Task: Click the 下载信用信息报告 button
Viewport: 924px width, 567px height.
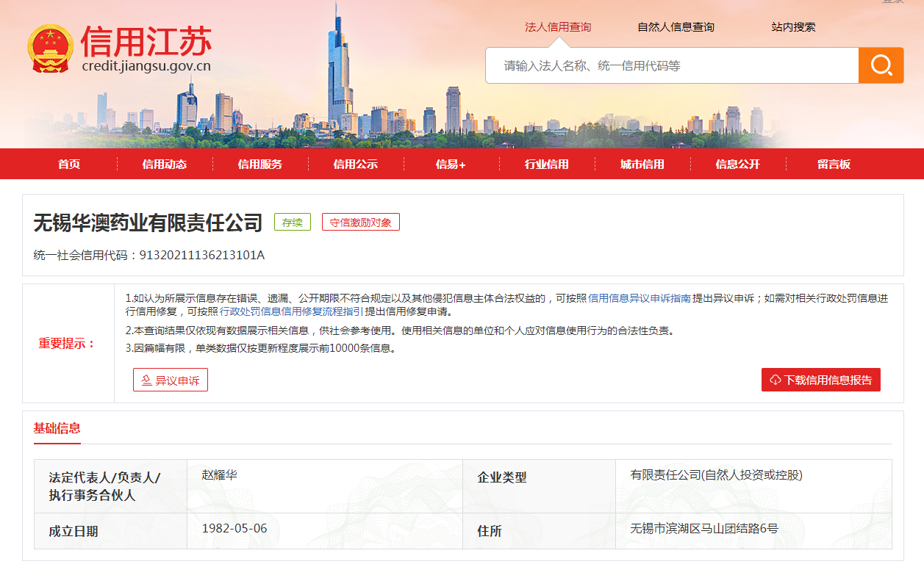Action: click(x=821, y=380)
